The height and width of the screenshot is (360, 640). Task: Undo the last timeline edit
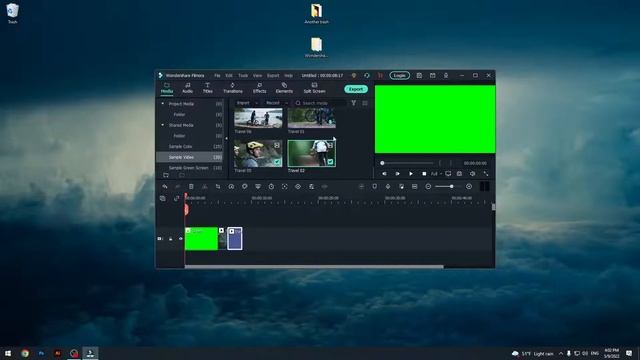tap(165, 187)
